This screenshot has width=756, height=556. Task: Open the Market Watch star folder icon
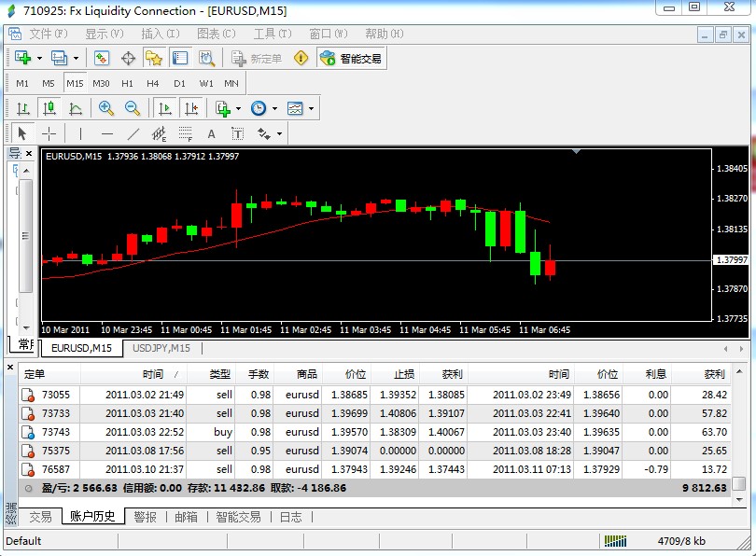point(154,58)
